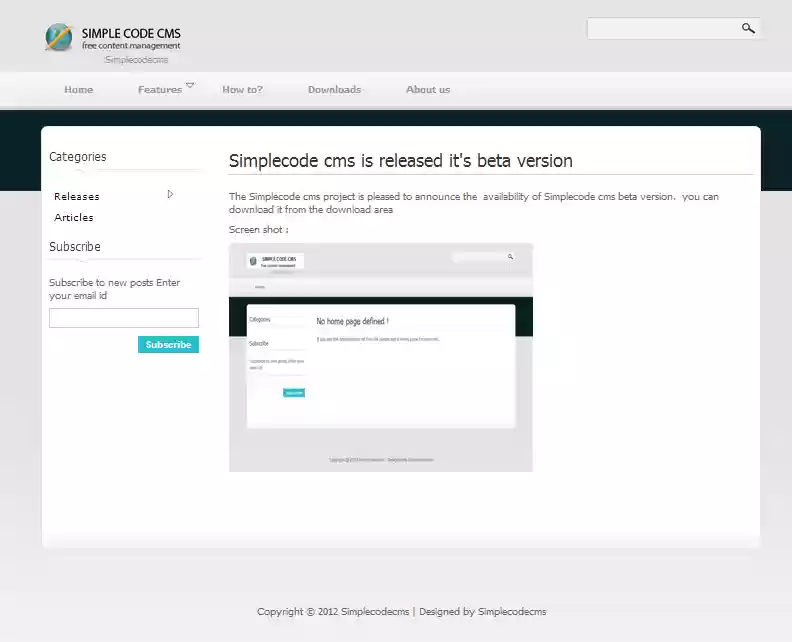Click the Subscribe button
Image resolution: width=792 pixels, height=642 pixels.
[168, 344]
